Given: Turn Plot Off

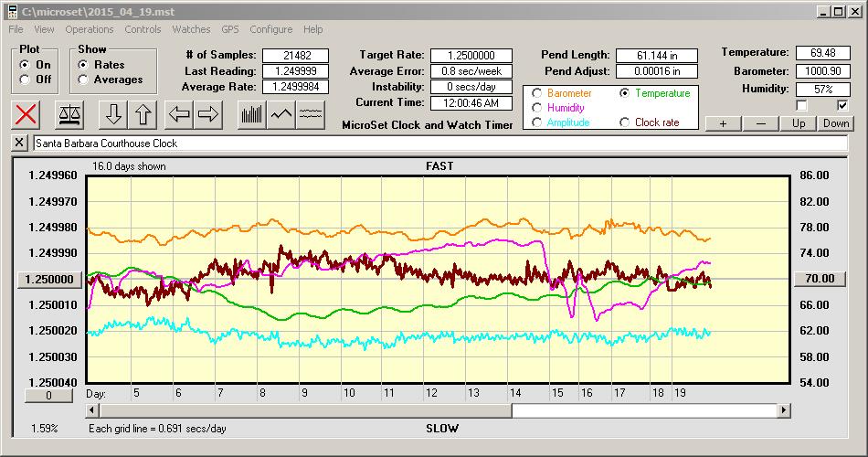Looking at the screenshot, I should coord(25,80).
